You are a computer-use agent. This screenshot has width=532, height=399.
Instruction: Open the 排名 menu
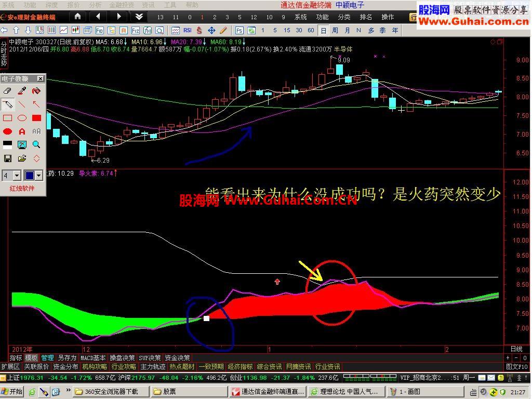click(x=366, y=17)
